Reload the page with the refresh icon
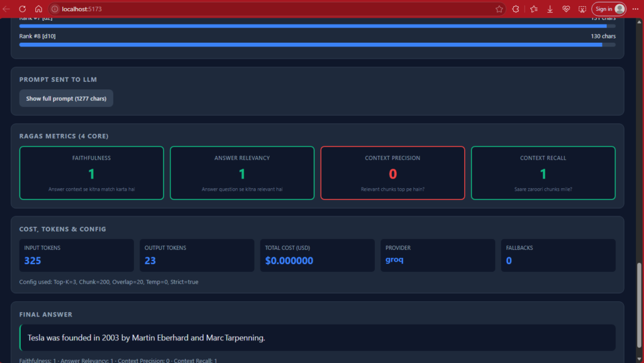Image resolution: width=644 pixels, height=363 pixels. [x=23, y=9]
